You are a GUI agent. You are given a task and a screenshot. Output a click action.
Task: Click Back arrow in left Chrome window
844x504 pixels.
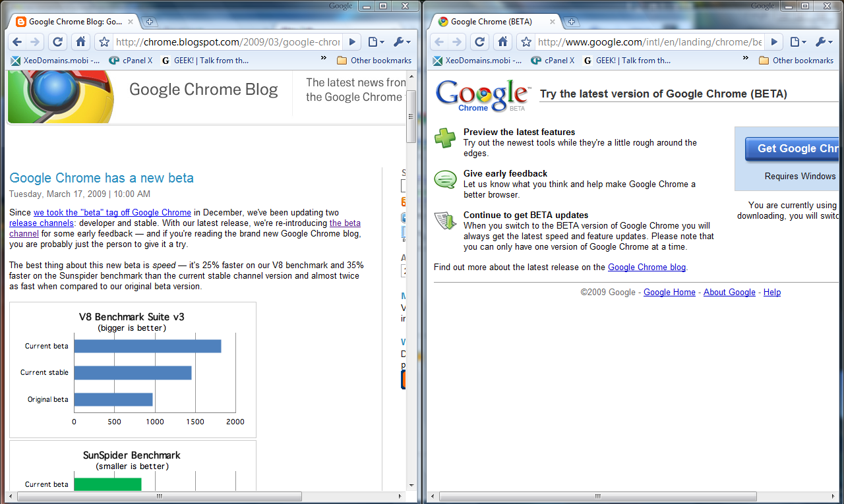click(17, 42)
